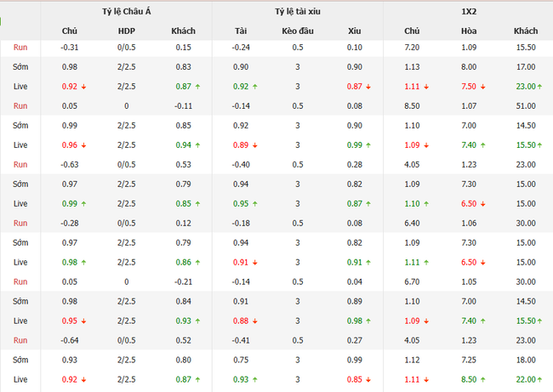Select the 1X2 odds header
Screen dimensions: 553x392
[467, 11]
